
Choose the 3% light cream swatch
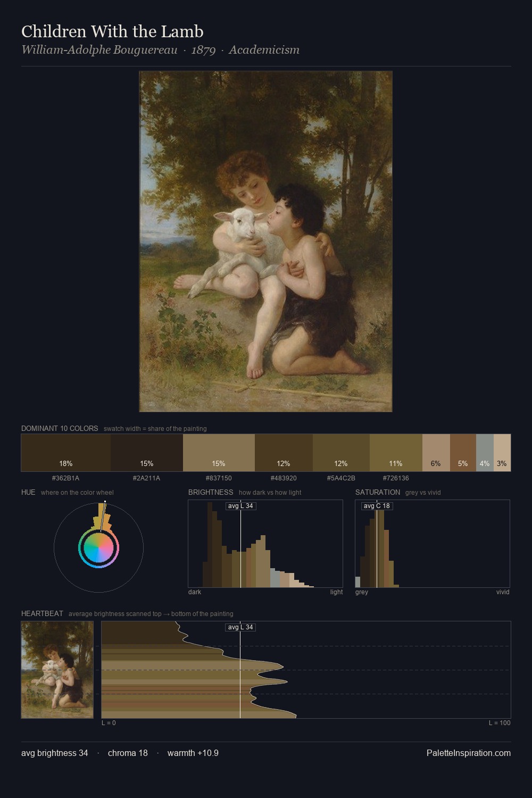[502, 453]
